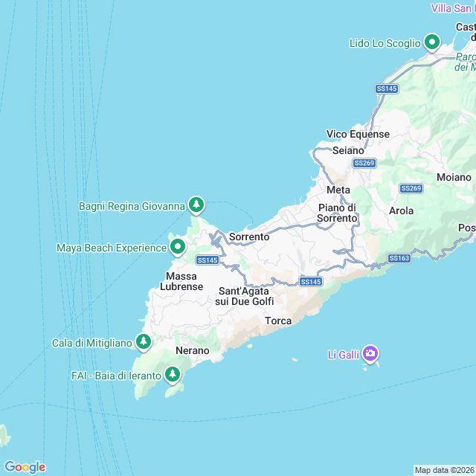Click the Lido Lo Scoglio green marker pin

tap(432, 42)
